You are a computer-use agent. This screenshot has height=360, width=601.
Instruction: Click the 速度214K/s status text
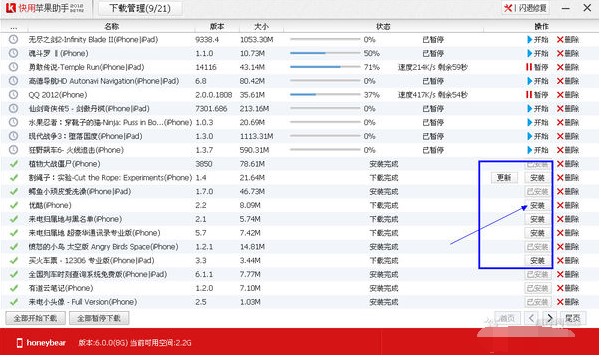433,67
